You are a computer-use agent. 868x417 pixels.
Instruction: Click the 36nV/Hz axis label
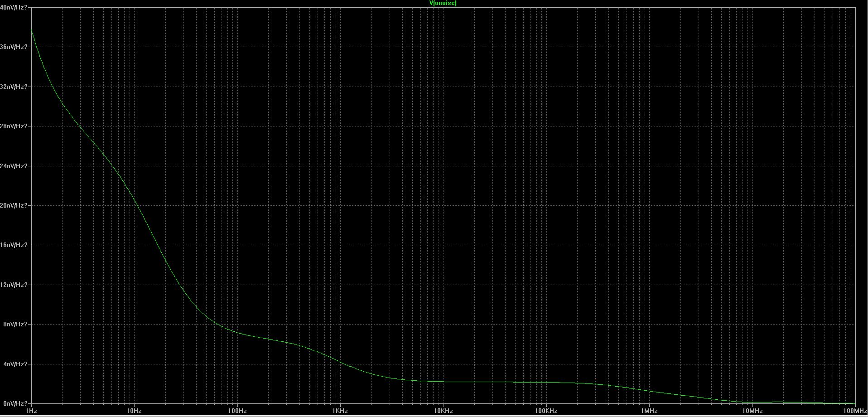tap(13, 47)
